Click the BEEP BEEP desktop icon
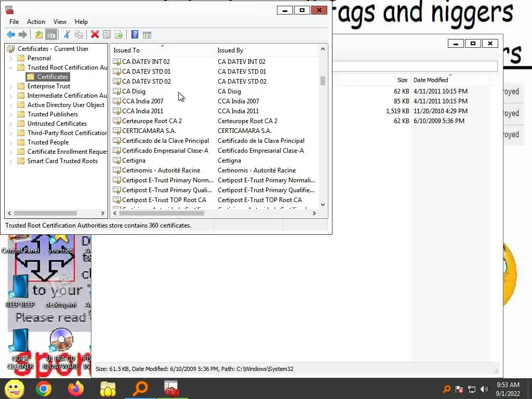 (x=20, y=291)
